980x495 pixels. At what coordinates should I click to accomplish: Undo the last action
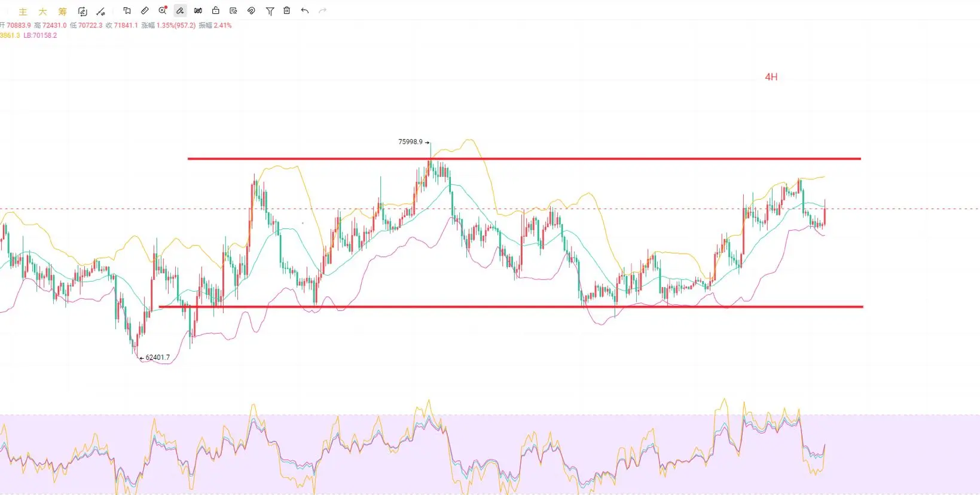pos(305,11)
